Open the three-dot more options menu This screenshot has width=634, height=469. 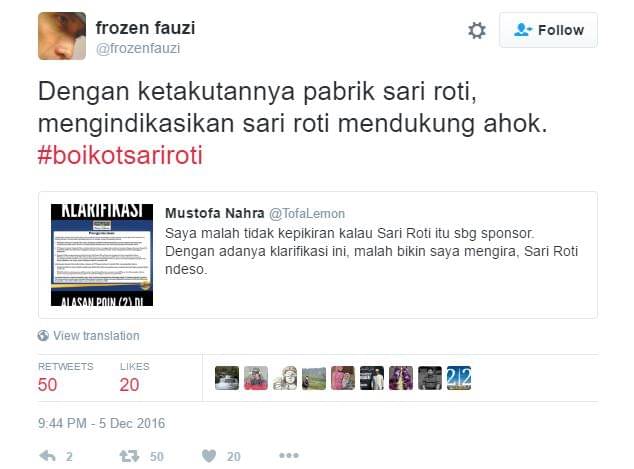(289, 456)
